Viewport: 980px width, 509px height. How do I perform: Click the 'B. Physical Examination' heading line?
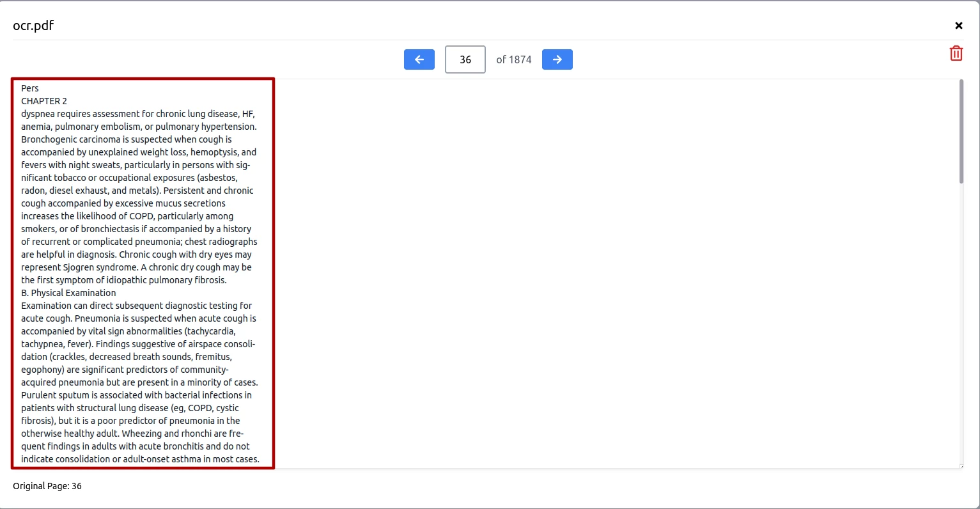(68, 293)
